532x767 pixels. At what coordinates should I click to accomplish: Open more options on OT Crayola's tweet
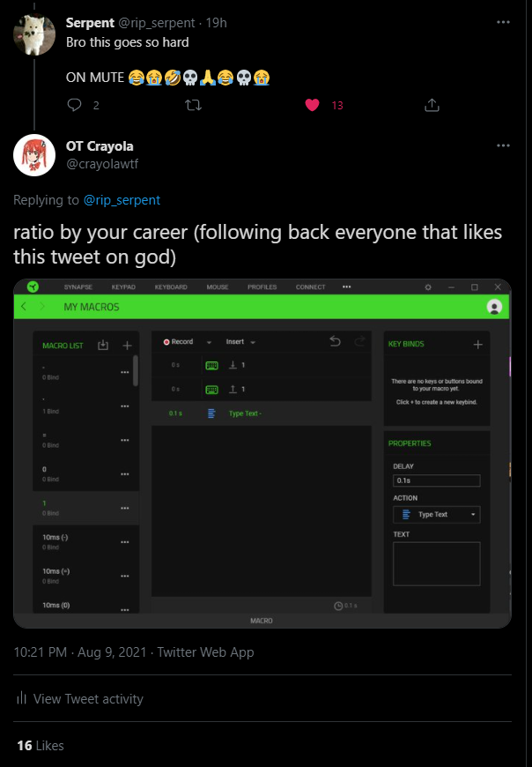tap(503, 146)
